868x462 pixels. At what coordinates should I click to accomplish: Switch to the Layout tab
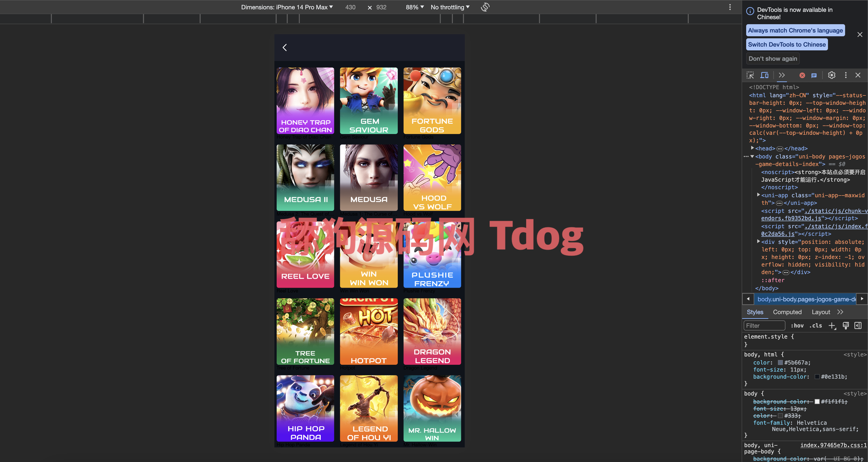click(820, 312)
